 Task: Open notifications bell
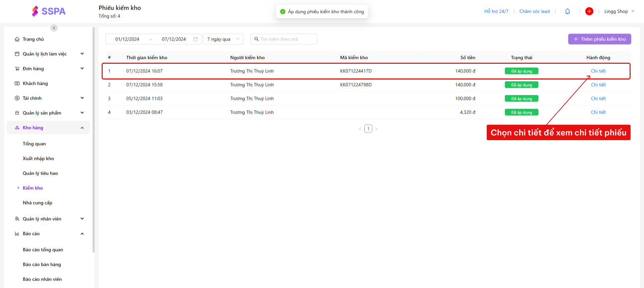point(568,11)
